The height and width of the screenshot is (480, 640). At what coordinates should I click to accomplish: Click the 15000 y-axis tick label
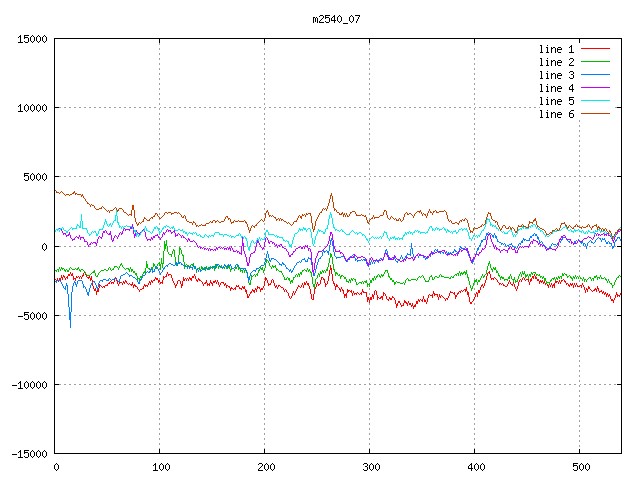32,39
